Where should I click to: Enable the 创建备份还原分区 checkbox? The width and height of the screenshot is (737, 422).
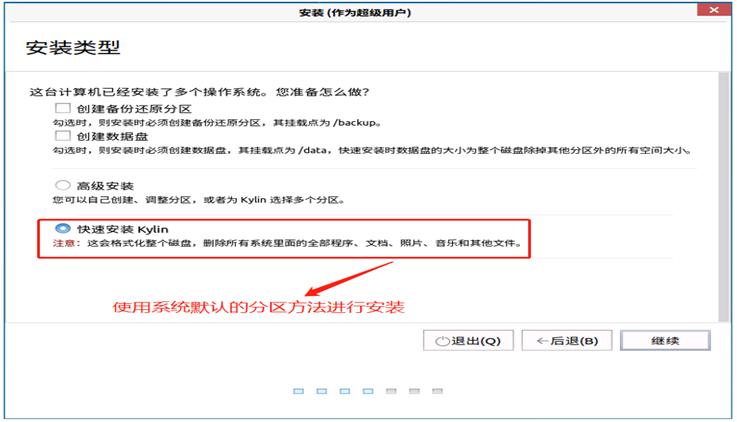coord(63,109)
